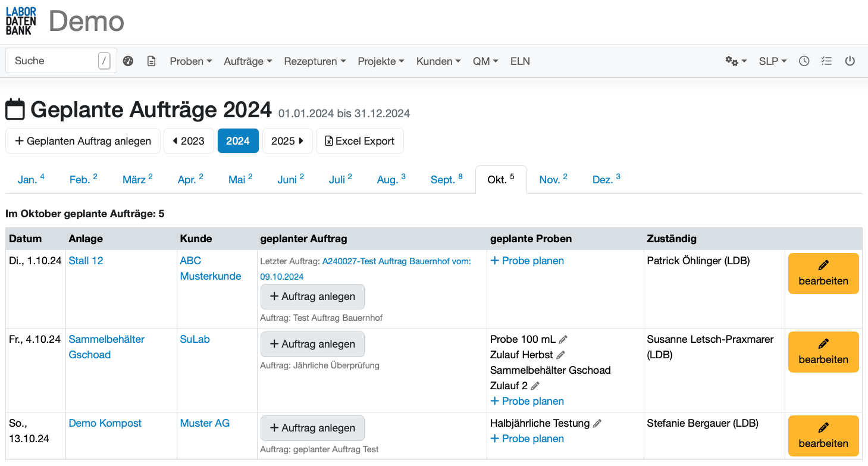868x466 pixels.
Task: Open the task checklist icon
Action: [x=826, y=61]
